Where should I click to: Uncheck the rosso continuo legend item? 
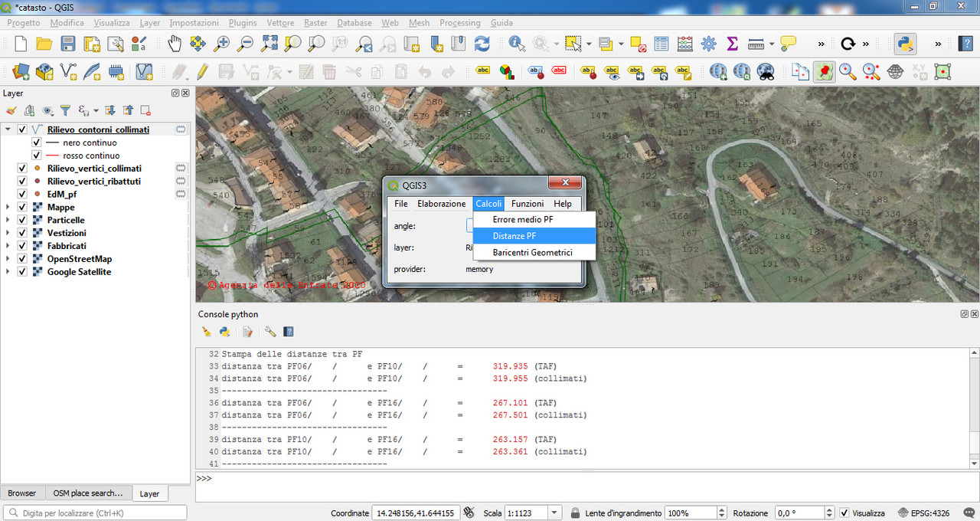[36, 156]
